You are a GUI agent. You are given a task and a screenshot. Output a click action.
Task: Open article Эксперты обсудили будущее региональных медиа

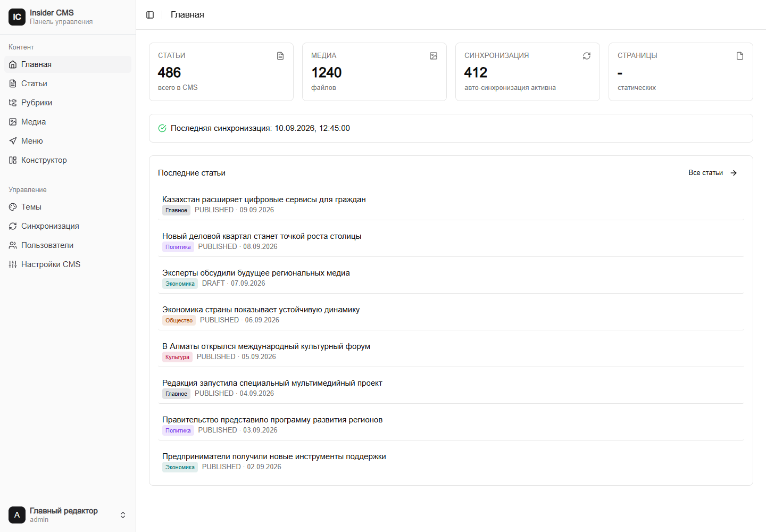(256, 273)
